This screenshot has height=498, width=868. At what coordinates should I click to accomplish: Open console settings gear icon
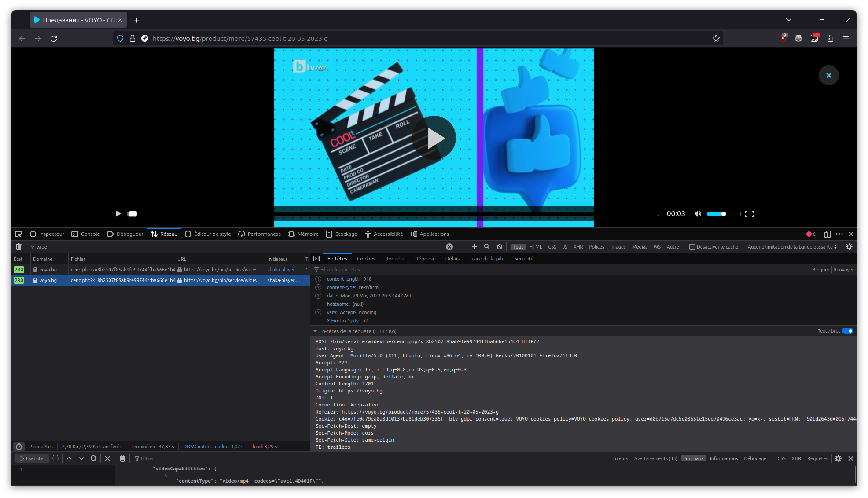tap(838, 458)
